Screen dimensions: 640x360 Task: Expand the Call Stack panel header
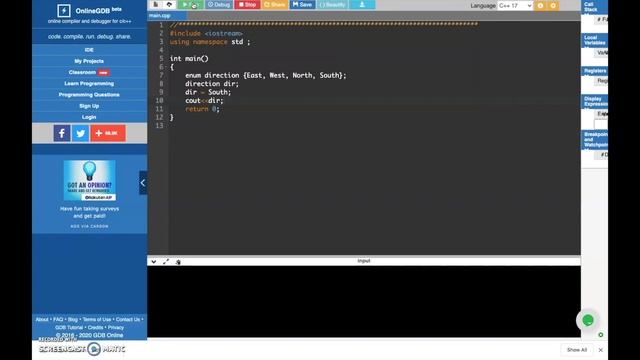point(595,7)
